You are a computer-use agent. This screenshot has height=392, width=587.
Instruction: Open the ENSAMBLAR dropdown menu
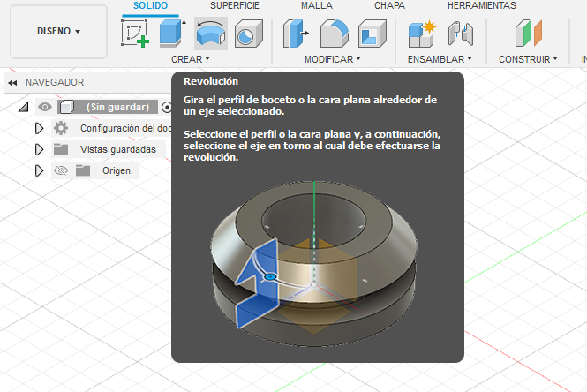click(440, 59)
